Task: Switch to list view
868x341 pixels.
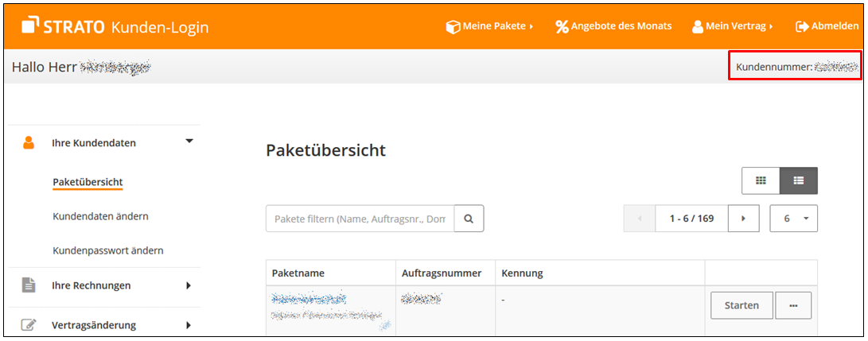Action: pos(799,181)
